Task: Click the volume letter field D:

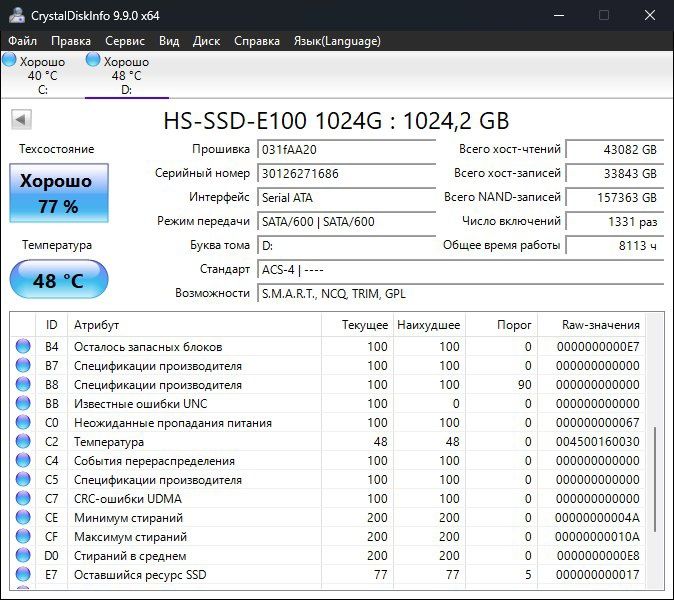Action: (346, 246)
